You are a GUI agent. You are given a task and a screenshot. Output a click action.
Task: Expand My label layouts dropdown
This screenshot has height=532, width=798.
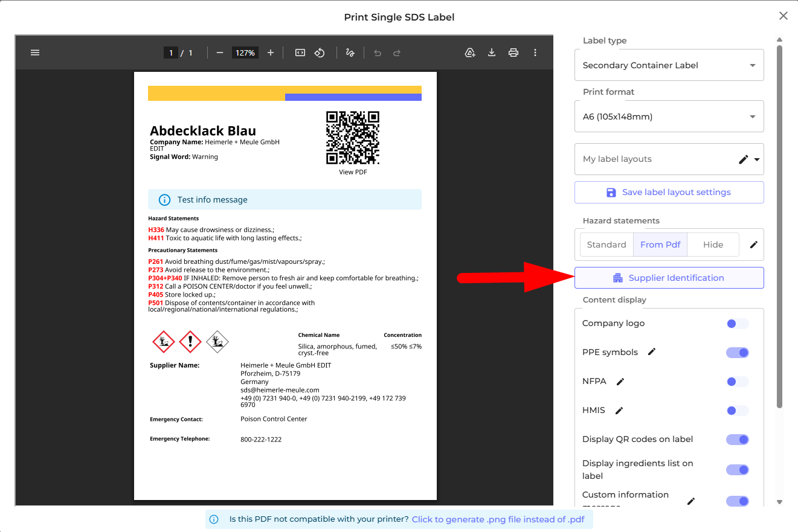pos(757,159)
